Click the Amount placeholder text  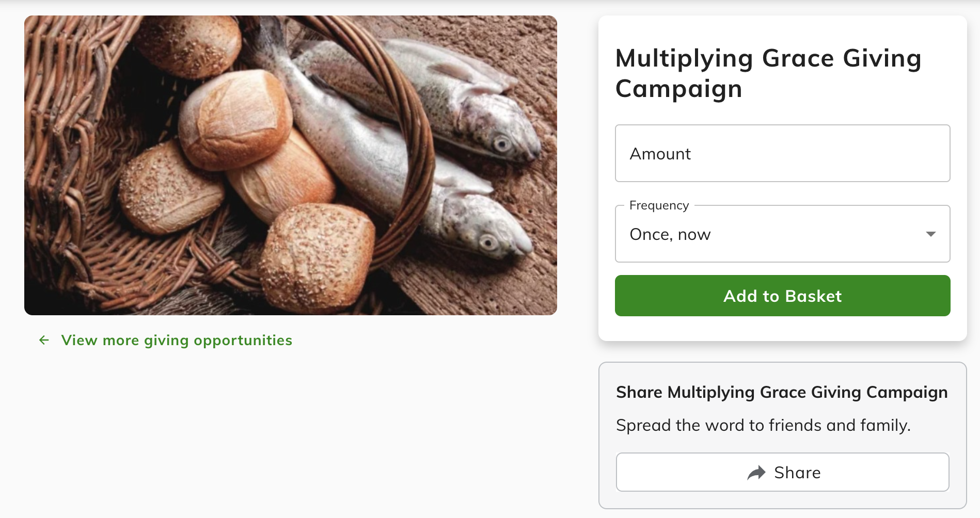(660, 154)
